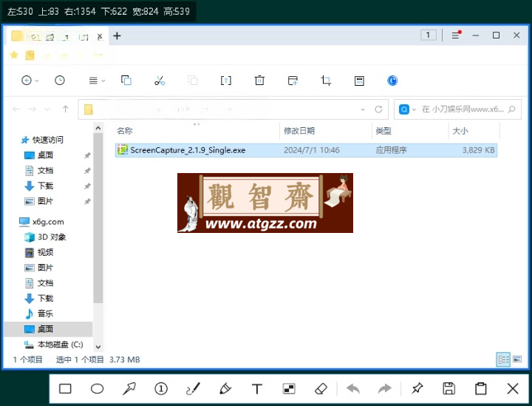
Task: Open pinned 文档 under quick access
Action: point(45,170)
